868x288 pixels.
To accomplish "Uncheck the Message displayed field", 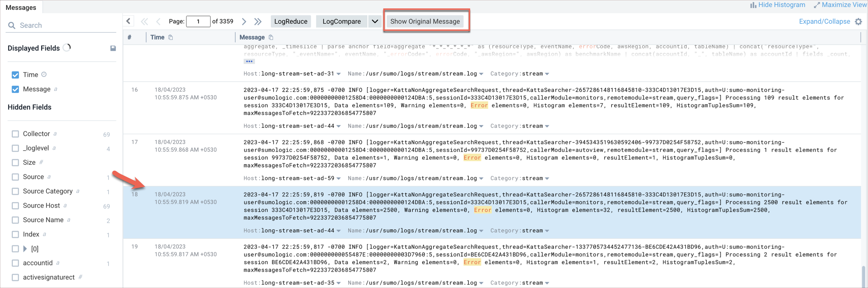I will 15,89.
